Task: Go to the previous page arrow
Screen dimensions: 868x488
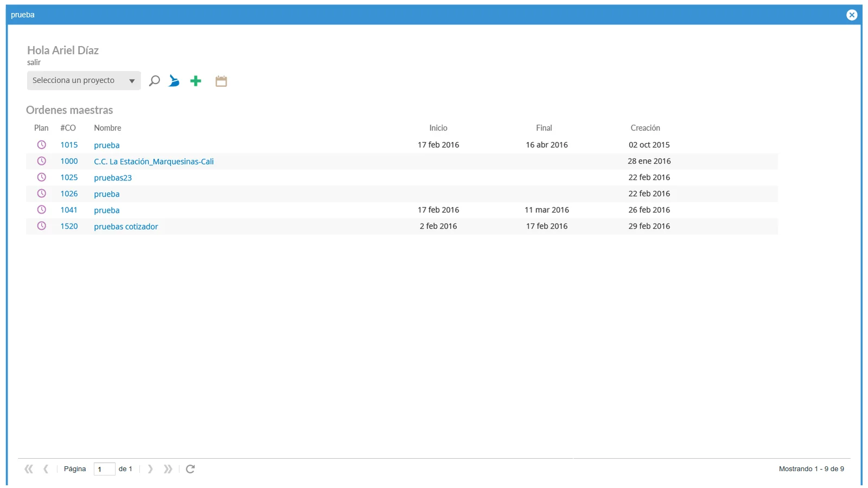Action: click(46, 469)
